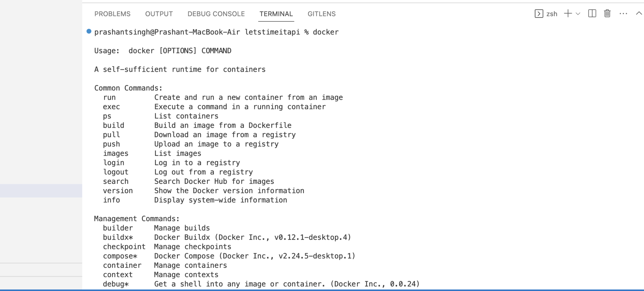This screenshot has height=291, width=644.
Task: Open the launch profile dropdown chevron
Action: [578, 14]
